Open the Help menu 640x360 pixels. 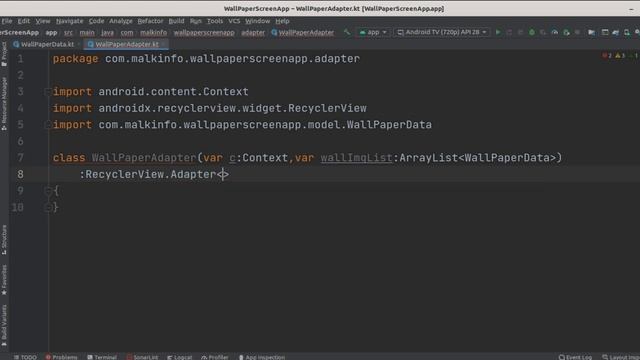tap(282, 21)
